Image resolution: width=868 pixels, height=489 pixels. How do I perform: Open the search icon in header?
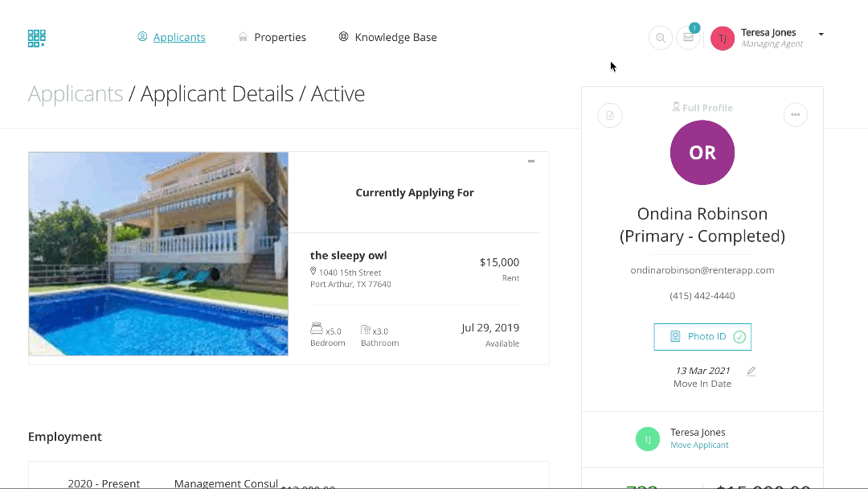pos(661,38)
